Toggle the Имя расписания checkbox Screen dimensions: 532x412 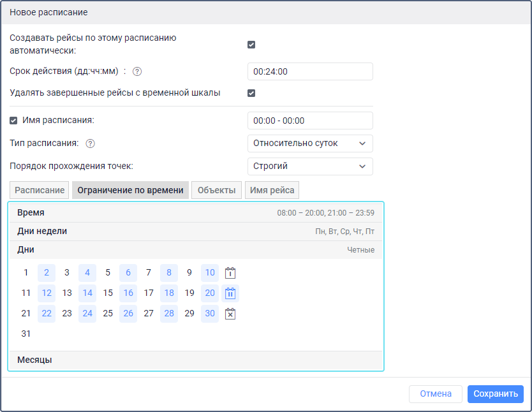(x=13, y=121)
